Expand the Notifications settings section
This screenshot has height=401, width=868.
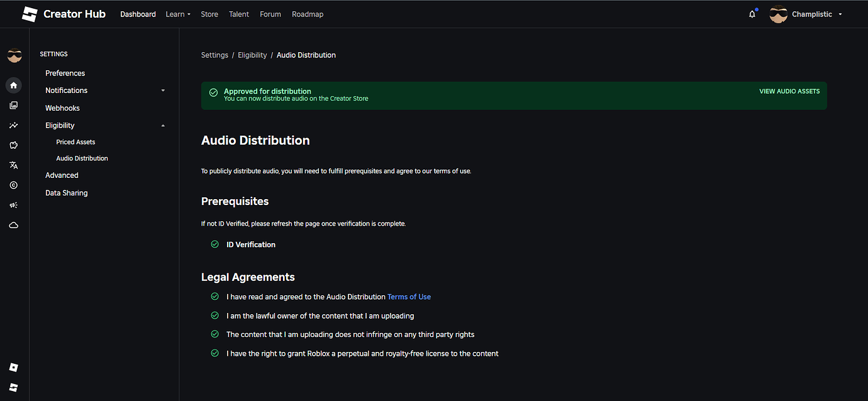[x=162, y=90]
